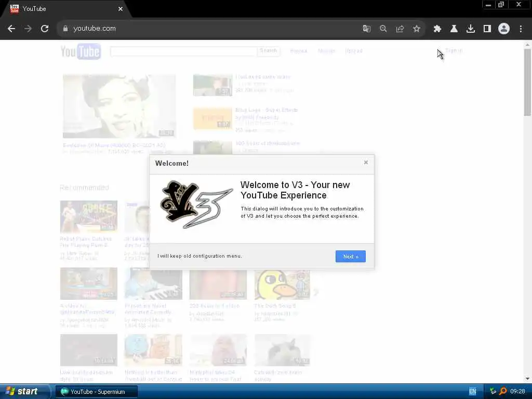Open the Extensions puzzle icon
This screenshot has width=532, height=399.
point(437,29)
